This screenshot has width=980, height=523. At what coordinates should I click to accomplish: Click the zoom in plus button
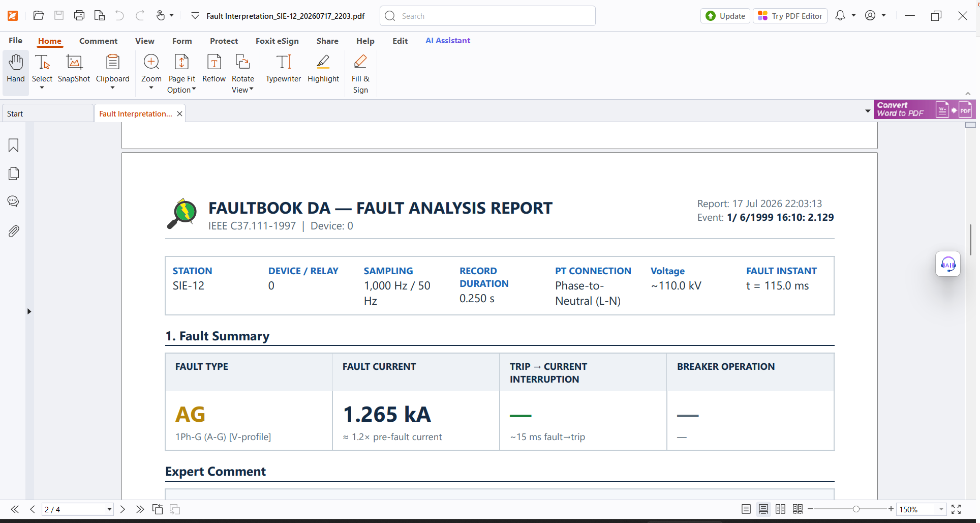891,509
